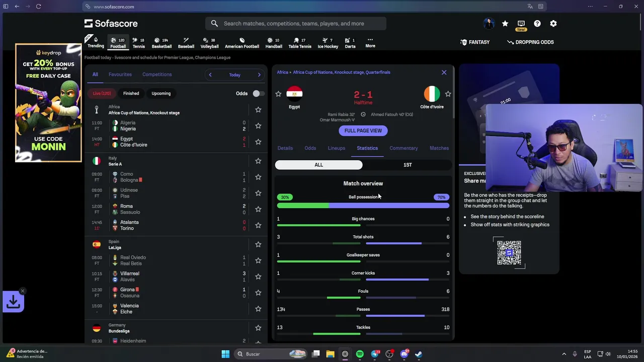644x362 pixels.
Task: Select the Tennis sport icon
Action: 138,43
